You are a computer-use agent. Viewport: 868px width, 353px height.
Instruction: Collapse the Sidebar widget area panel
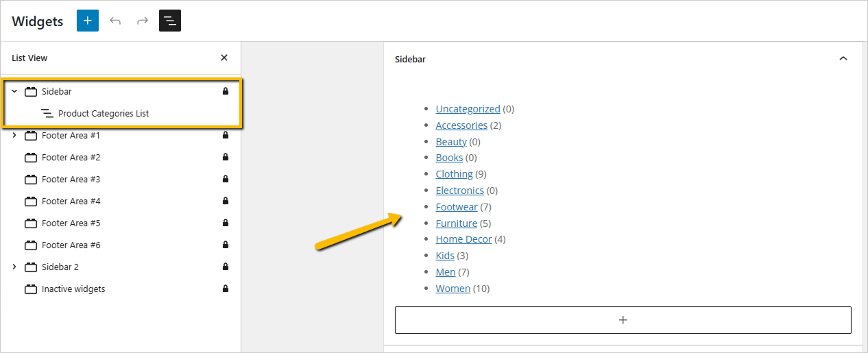point(843,59)
